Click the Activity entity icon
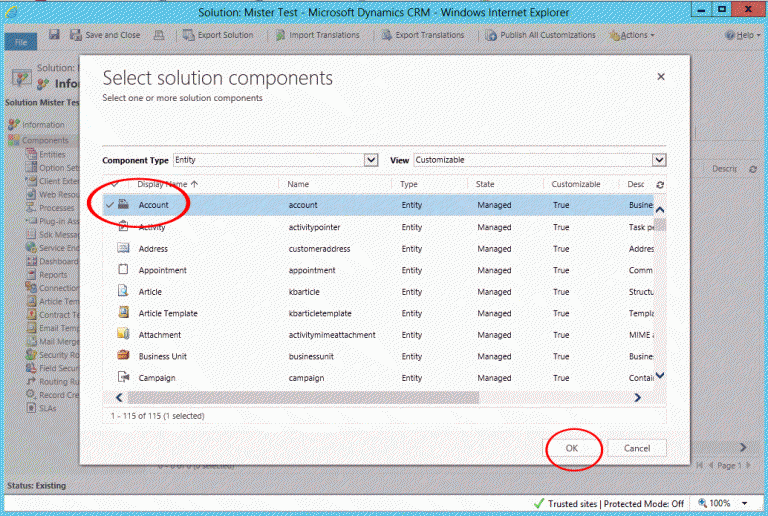Image resolution: width=768 pixels, height=516 pixels. (x=123, y=226)
